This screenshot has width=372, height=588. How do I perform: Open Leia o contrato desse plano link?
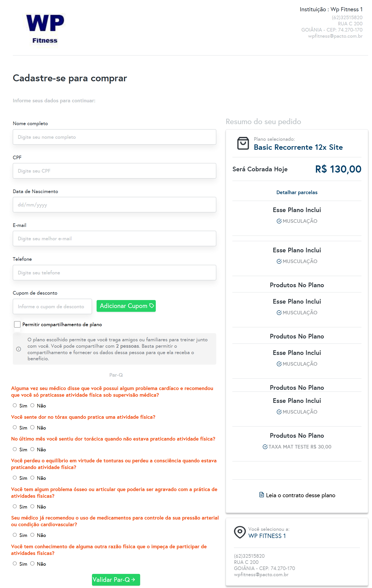300,495
